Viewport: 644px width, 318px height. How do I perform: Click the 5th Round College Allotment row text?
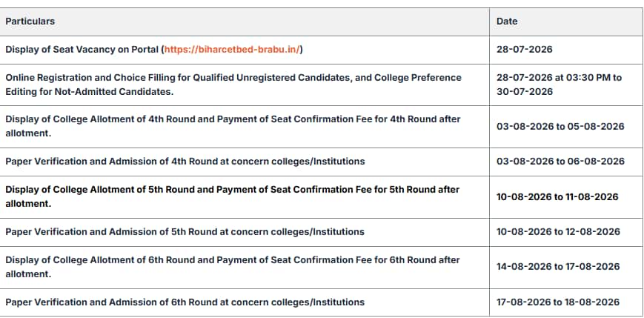(233, 196)
